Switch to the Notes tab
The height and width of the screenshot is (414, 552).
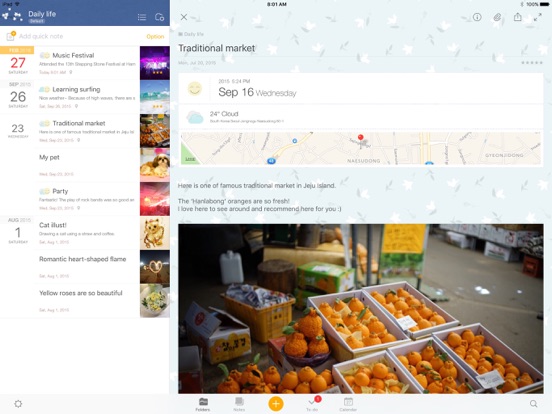pyautogui.click(x=239, y=404)
